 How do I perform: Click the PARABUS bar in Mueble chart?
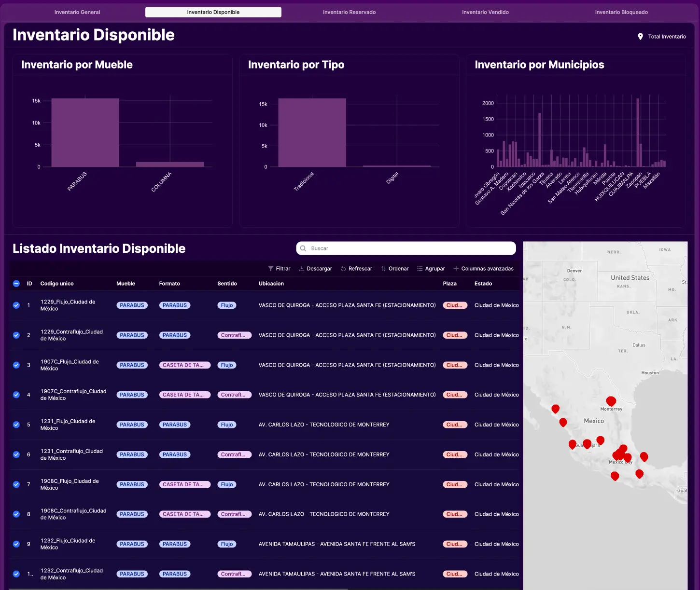85,133
